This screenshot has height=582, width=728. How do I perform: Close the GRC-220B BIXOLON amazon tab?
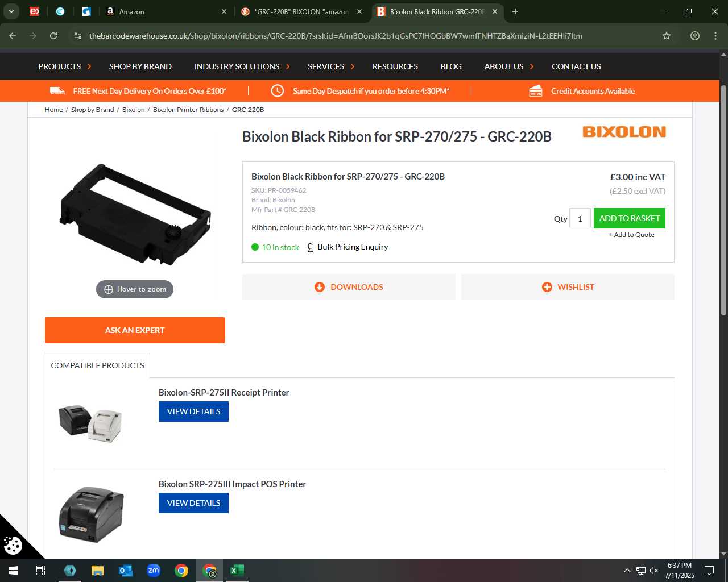coord(359,11)
